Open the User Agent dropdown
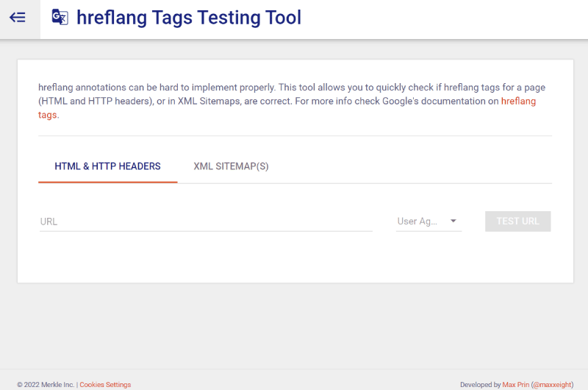 (429, 221)
